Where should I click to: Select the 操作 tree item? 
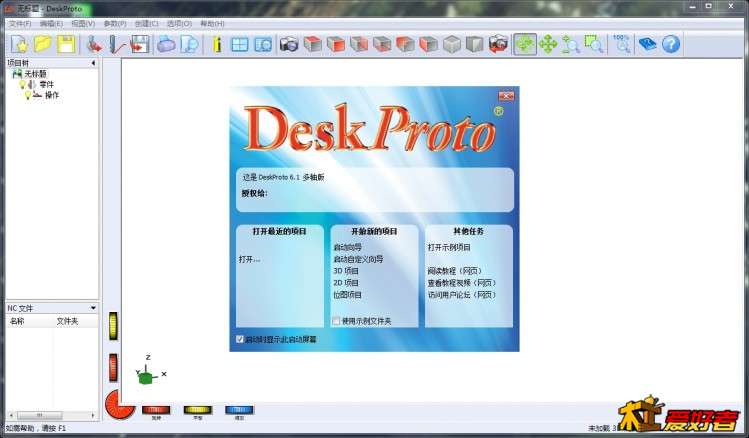52,95
